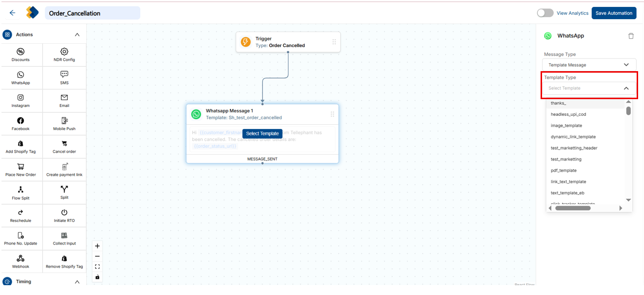Screen dimensions: 644x295
Task: Select the Create payment link action
Action: pos(64,170)
